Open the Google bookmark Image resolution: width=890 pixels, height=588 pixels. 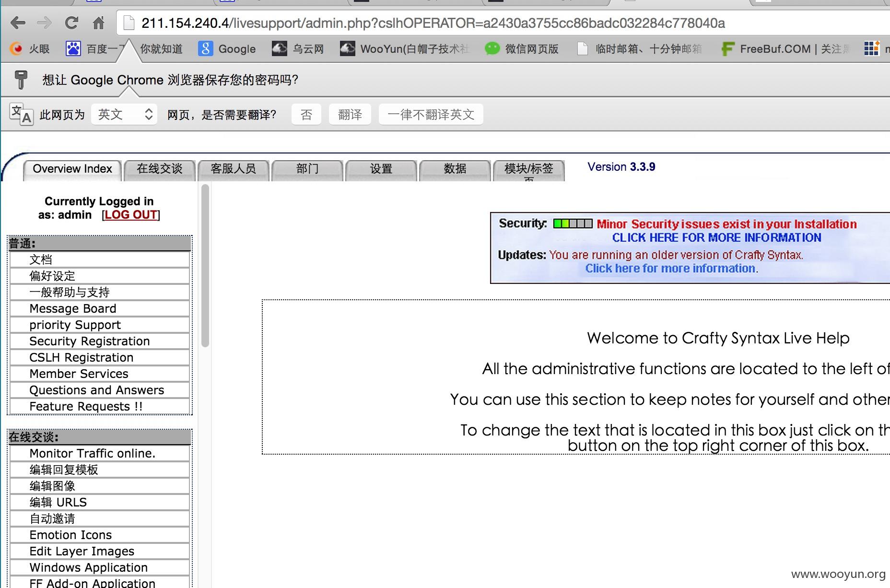click(x=227, y=49)
